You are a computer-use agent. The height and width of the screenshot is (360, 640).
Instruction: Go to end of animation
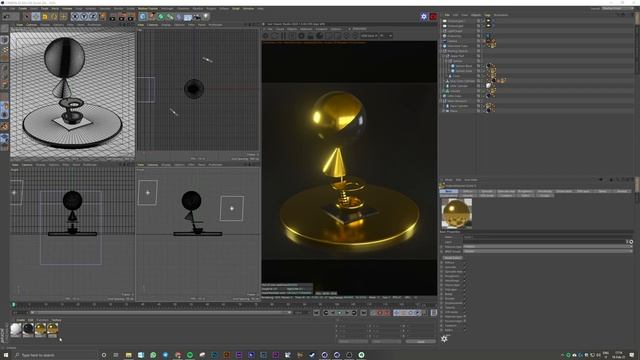tap(363, 313)
